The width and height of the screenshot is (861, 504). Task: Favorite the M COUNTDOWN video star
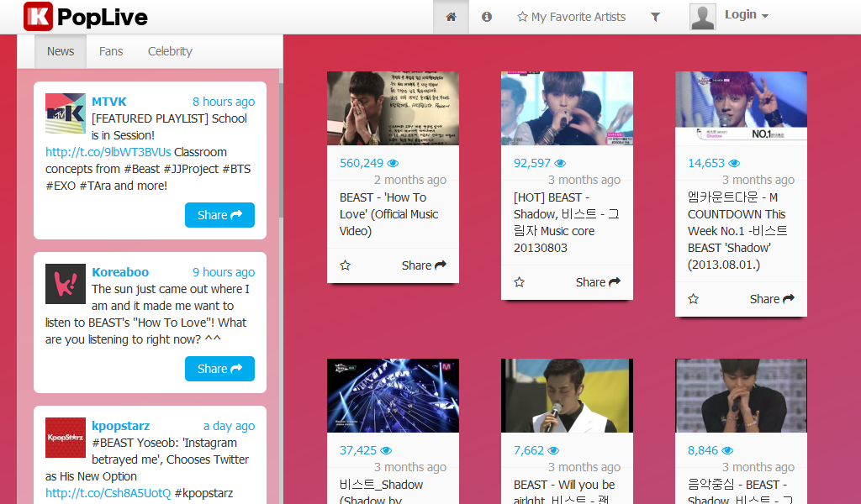(694, 299)
